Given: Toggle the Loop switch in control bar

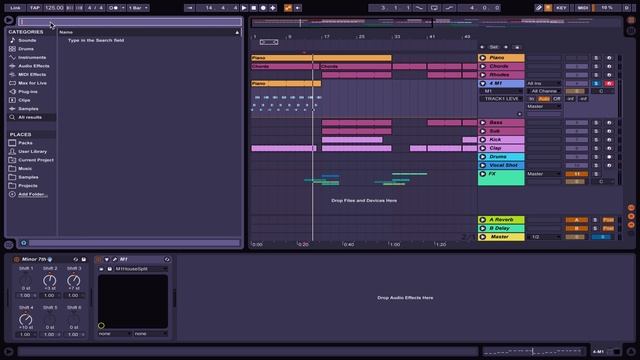Looking at the screenshot, I should pyautogui.click(x=434, y=8).
